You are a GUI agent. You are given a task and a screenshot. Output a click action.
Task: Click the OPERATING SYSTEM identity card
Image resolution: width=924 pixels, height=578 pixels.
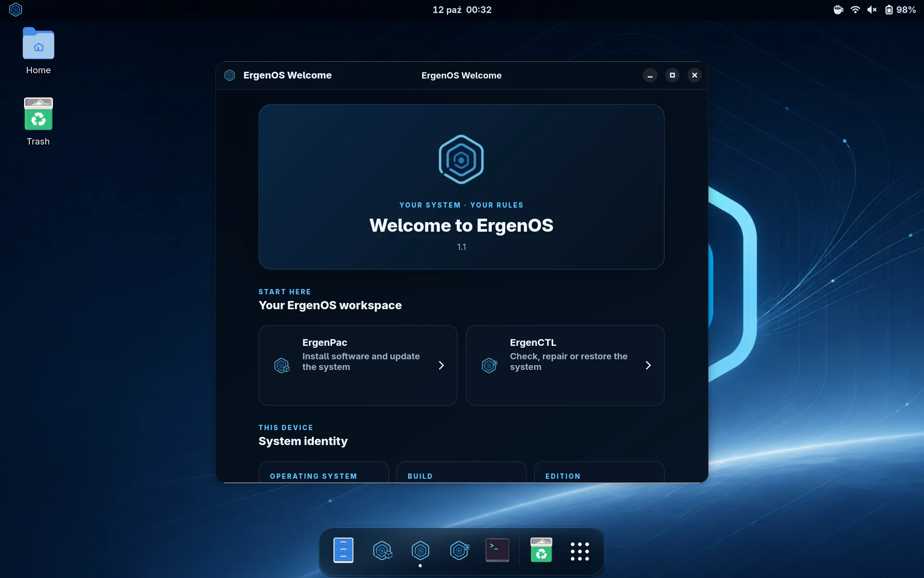click(x=323, y=472)
